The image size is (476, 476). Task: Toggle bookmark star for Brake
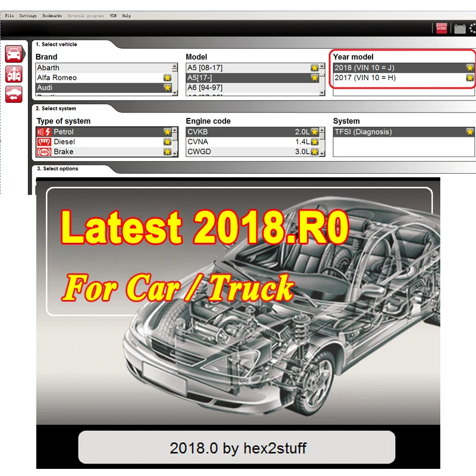167,152
